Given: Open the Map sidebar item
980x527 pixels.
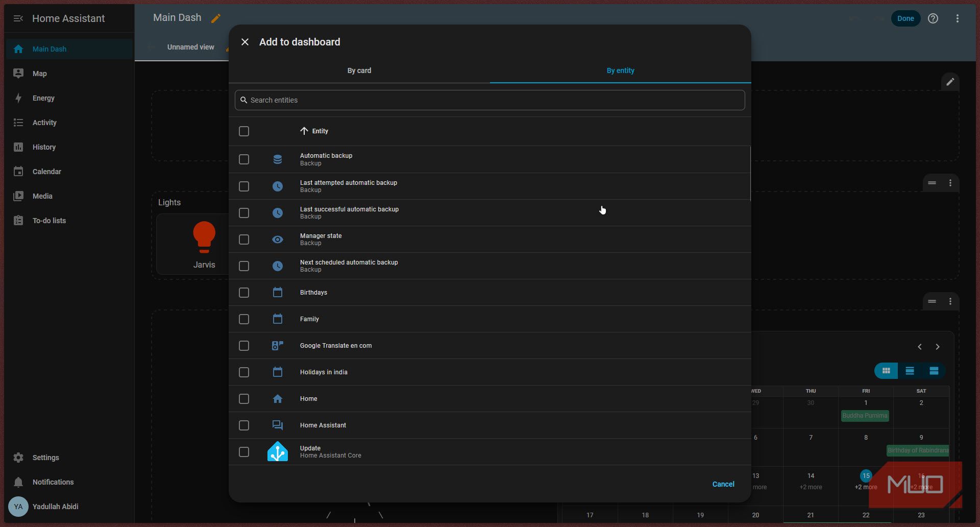Looking at the screenshot, I should [x=69, y=74].
